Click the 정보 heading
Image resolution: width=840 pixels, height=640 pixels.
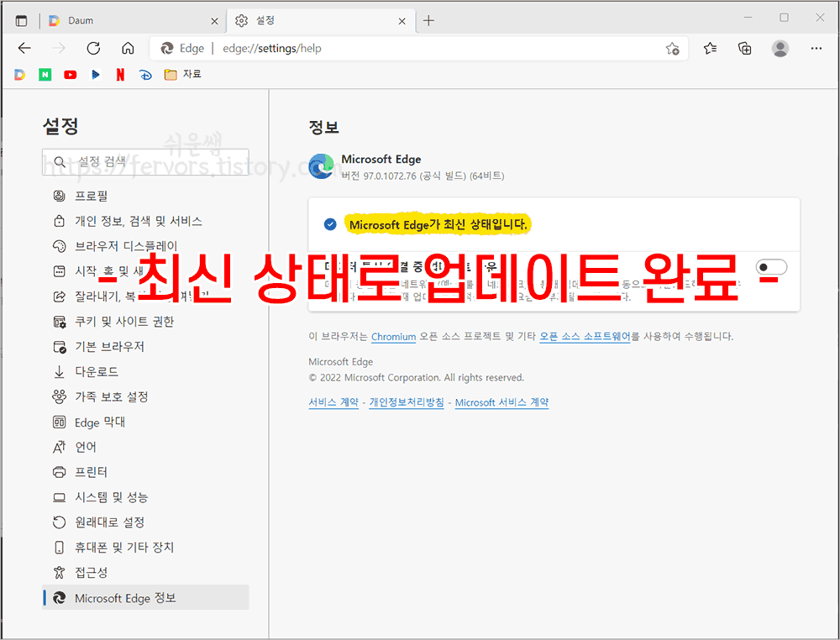click(x=323, y=128)
